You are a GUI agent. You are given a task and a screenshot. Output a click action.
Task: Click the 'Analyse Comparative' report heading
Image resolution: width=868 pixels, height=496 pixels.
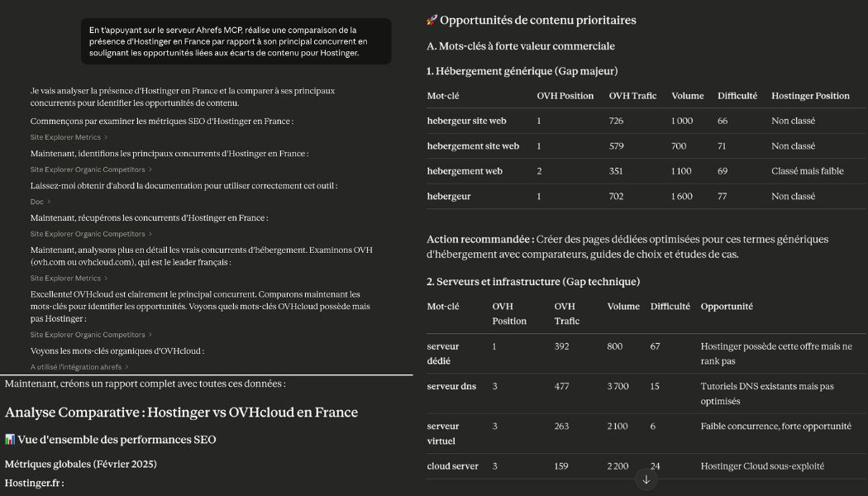[x=180, y=412]
